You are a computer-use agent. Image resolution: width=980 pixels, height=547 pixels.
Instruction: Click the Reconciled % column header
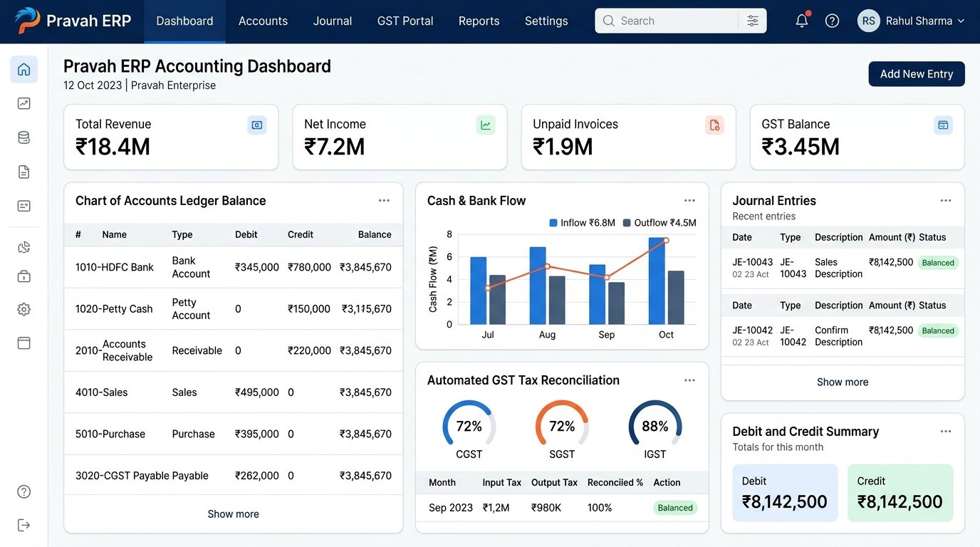(x=615, y=483)
